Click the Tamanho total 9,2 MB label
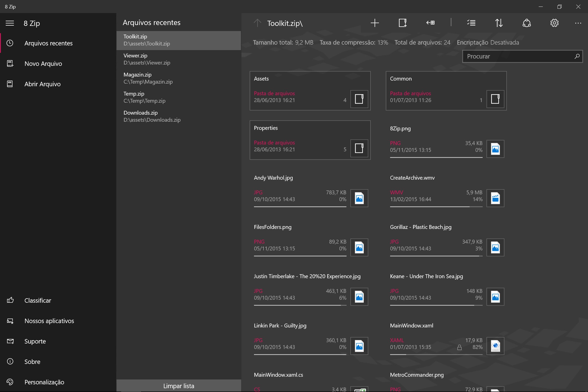Viewport: 588px width, 392px height. tap(283, 42)
